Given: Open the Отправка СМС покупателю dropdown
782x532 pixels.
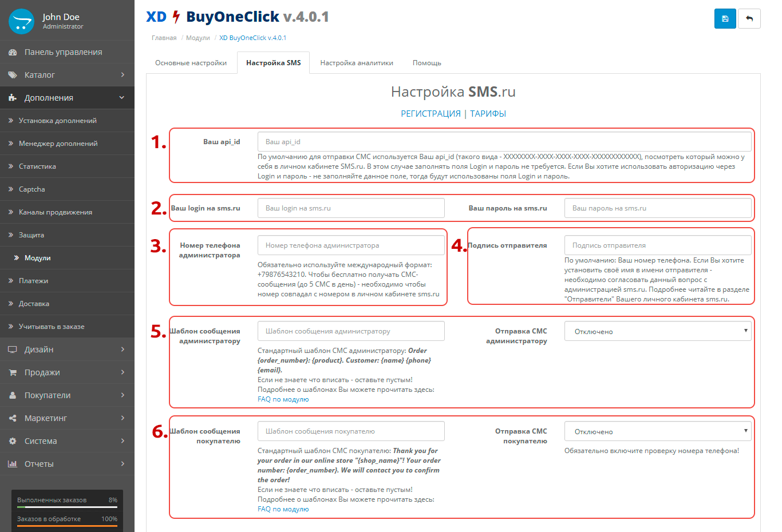Looking at the screenshot, I should point(657,431).
